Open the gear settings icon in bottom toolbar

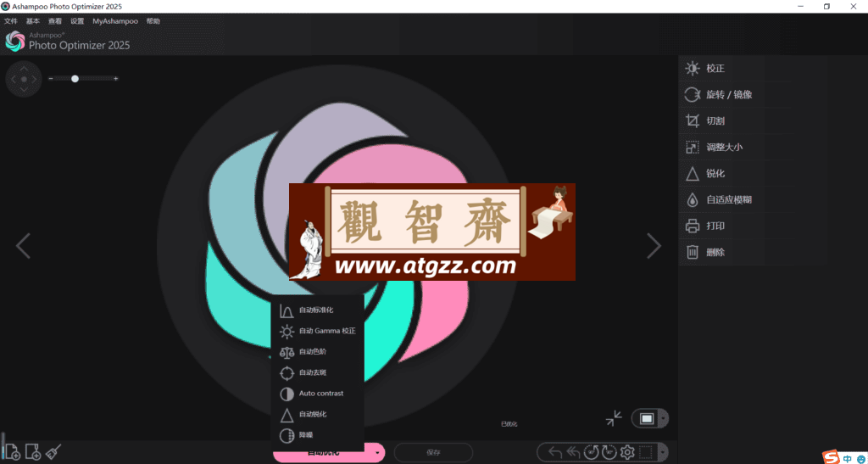627,452
